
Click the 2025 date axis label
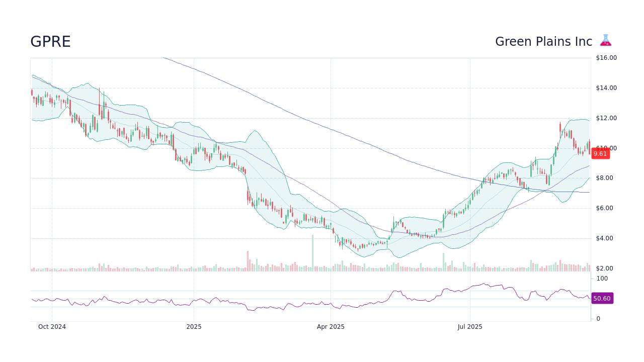coord(194,327)
